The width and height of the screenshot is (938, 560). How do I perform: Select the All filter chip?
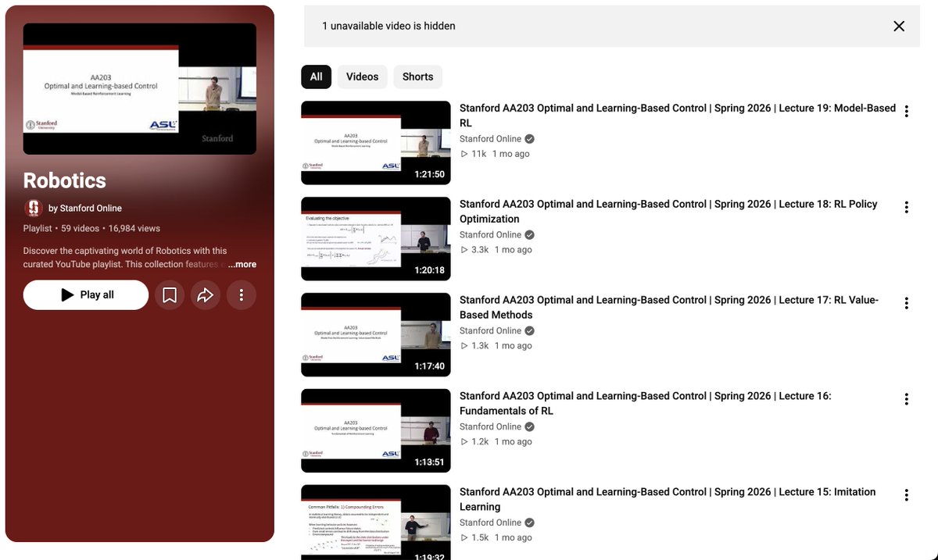point(316,77)
